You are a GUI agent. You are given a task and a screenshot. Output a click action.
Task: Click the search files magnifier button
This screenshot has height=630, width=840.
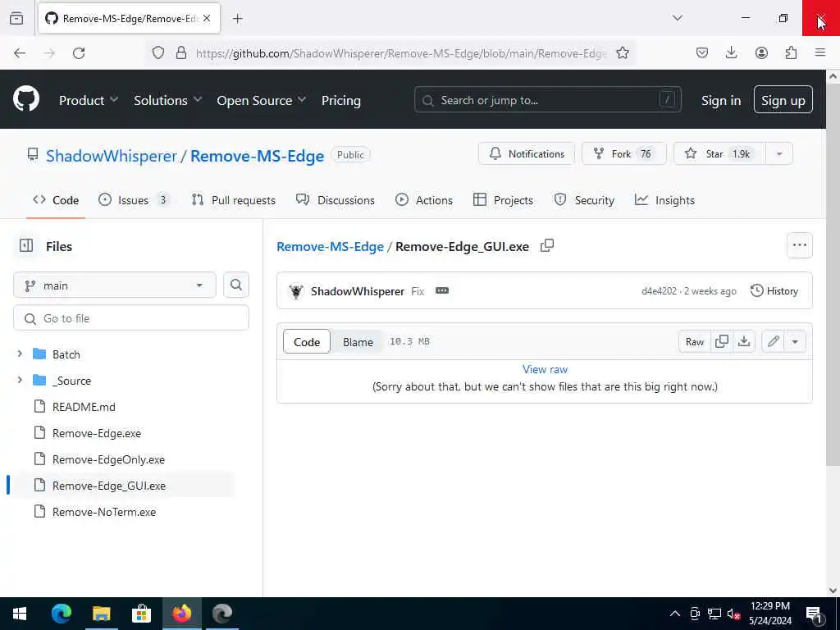coord(235,285)
